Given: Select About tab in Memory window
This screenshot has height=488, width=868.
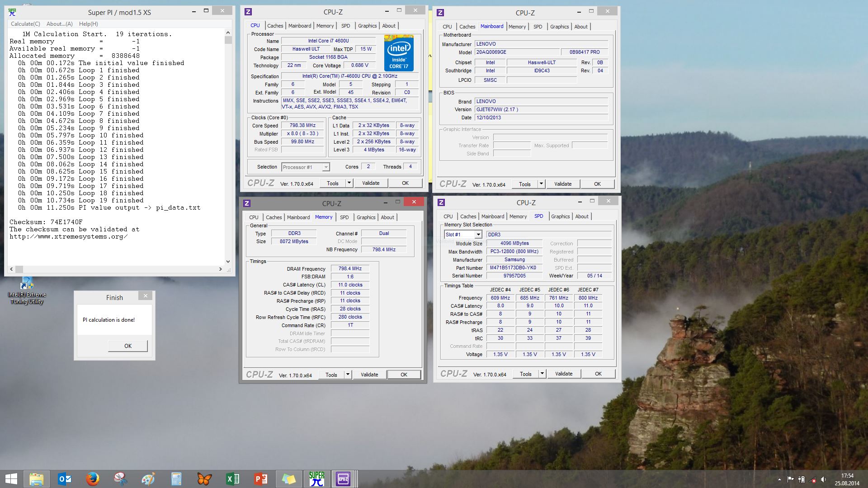Looking at the screenshot, I should [387, 217].
